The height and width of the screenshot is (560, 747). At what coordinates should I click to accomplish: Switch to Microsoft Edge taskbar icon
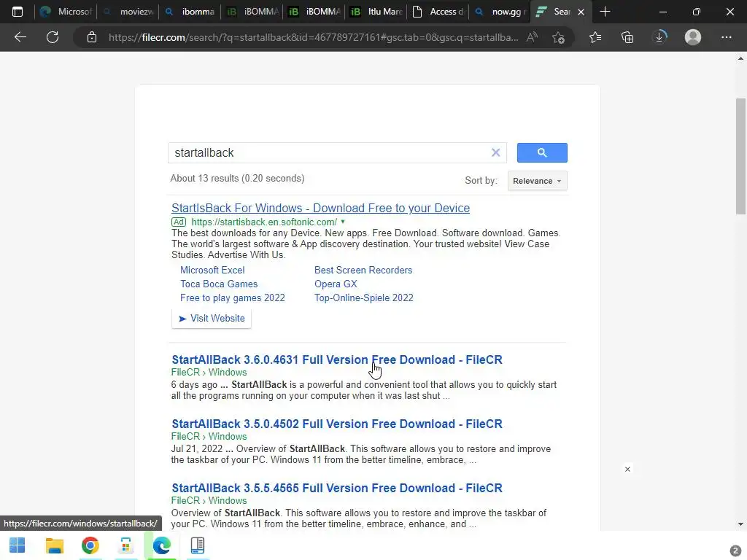(161, 545)
